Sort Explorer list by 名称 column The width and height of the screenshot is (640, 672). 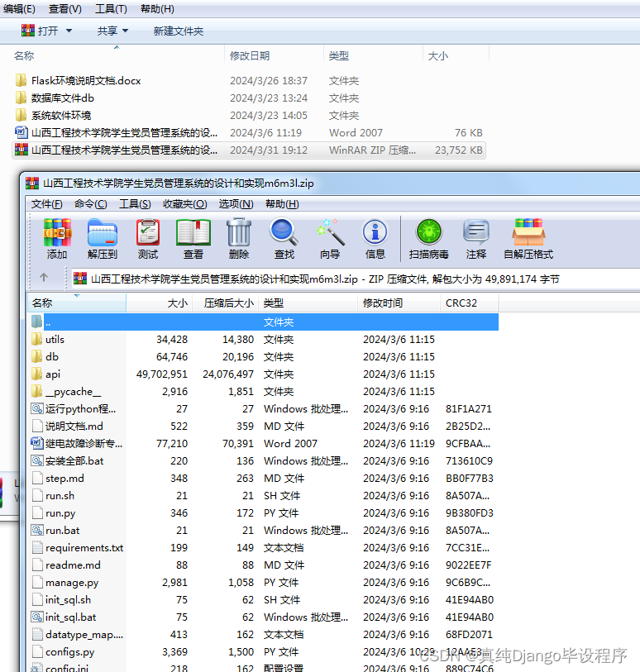tap(116, 55)
